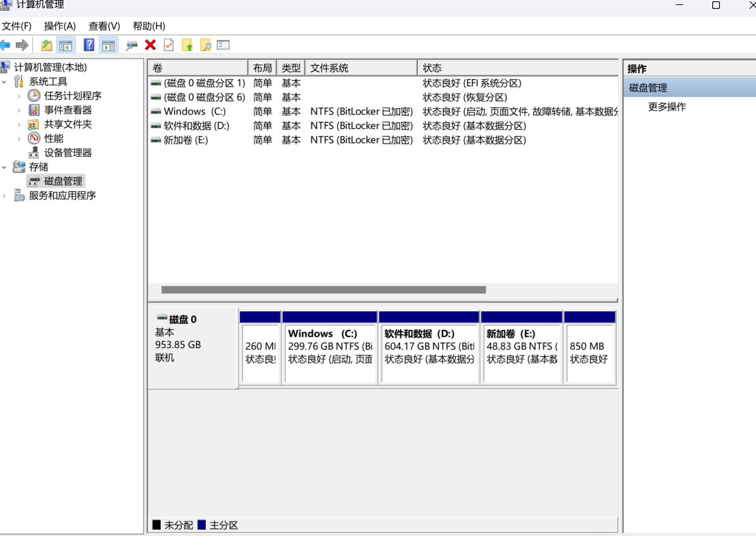Click the connect/key toolbar icon

coord(131,46)
